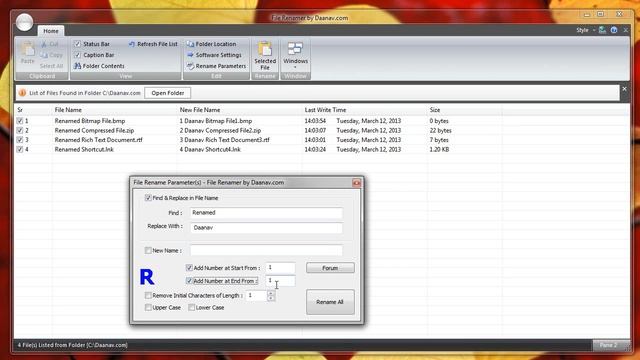Image resolution: width=640 pixels, height=360 pixels.
Task: Toggle the Status Bar checkbox
Action: point(78,44)
